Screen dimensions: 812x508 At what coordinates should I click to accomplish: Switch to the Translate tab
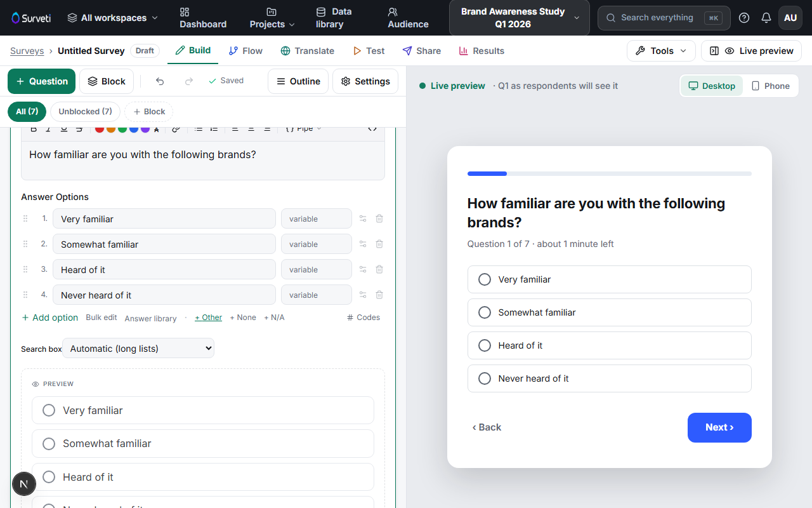pyautogui.click(x=308, y=51)
